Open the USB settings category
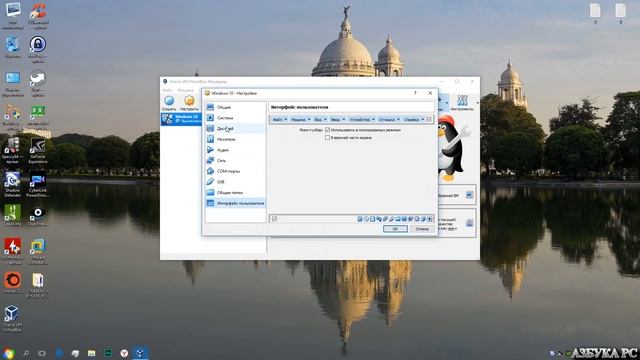The height and width of the screenshot is (360, 640). point(235,182)
